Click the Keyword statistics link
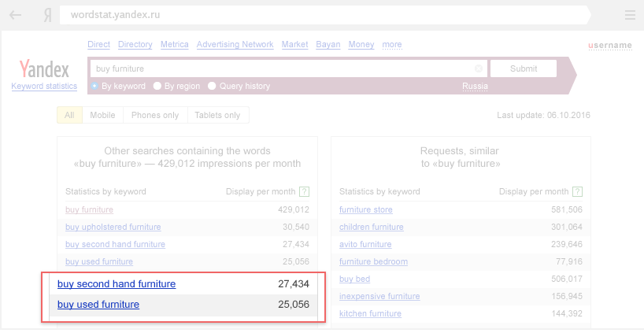 (x=44, y=87)
